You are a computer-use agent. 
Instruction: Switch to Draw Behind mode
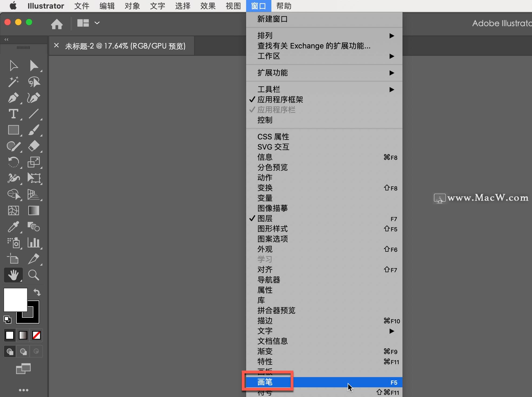pyautogui.click(x=23, y=352)
